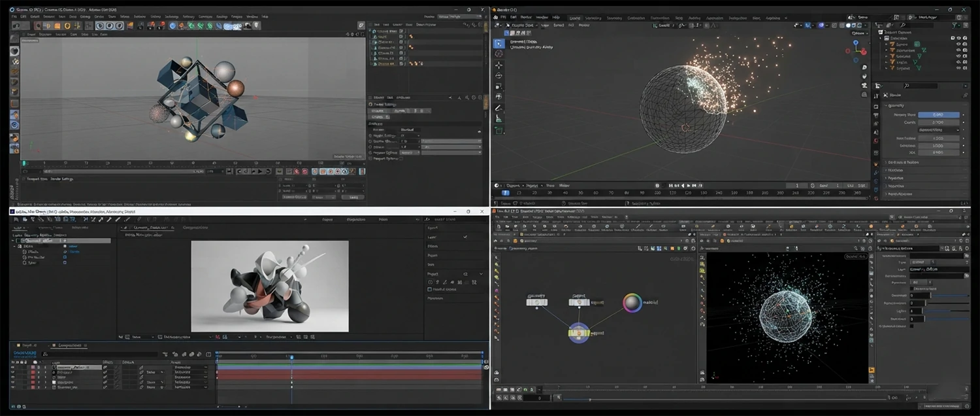The image size is (980, 416).
Task: Click the light object icon in Cinema 4D's toolbar
Action: click(257, 26)
